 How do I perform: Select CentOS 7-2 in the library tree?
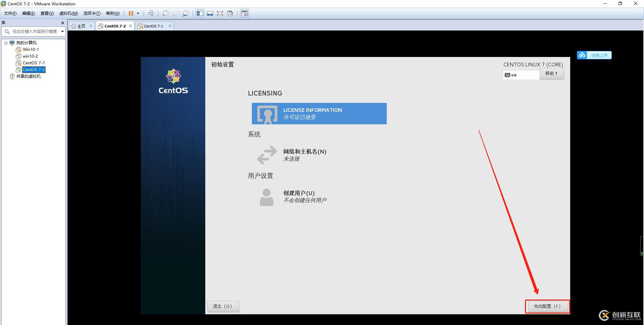34,70
